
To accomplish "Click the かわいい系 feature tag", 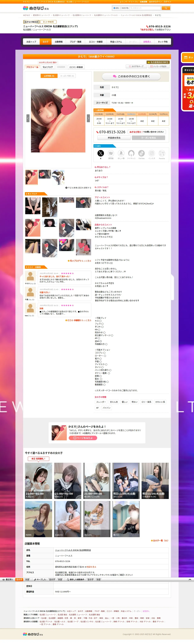I will click(x=160, y=402).
